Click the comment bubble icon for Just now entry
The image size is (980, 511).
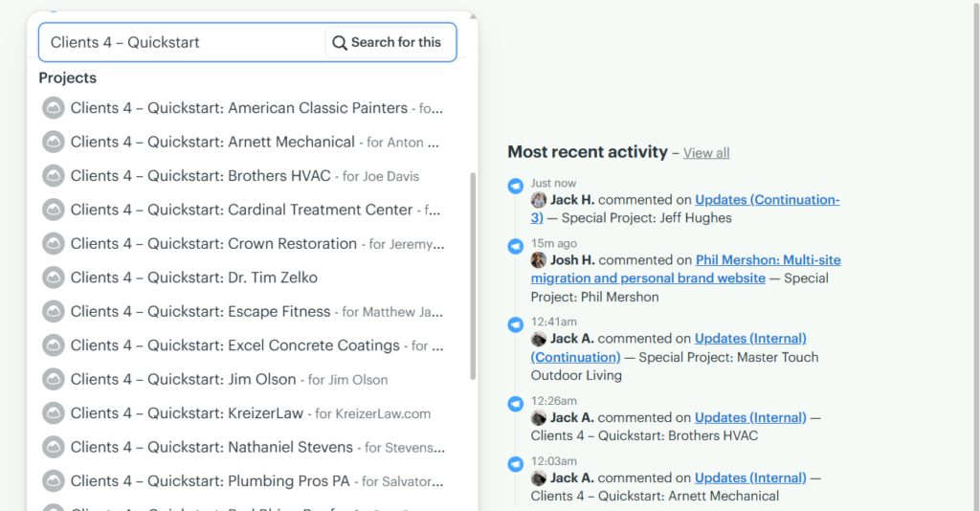pos(515,186)
